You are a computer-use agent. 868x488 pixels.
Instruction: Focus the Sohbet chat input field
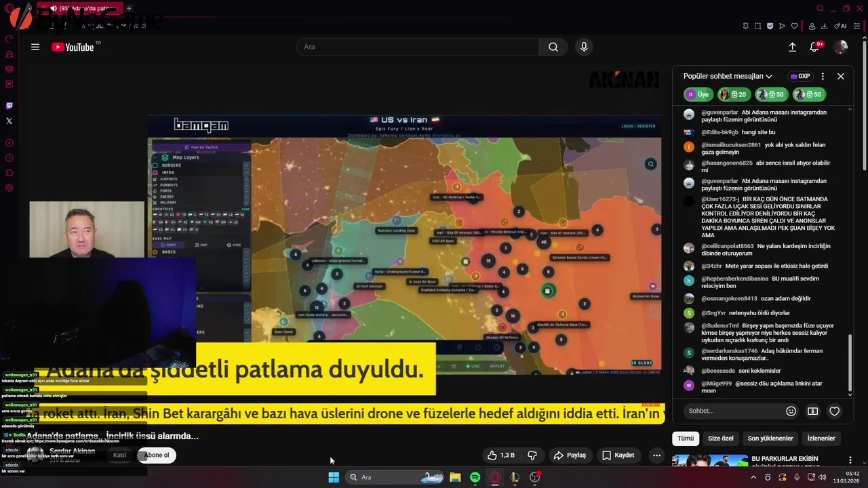coord(731,411)
